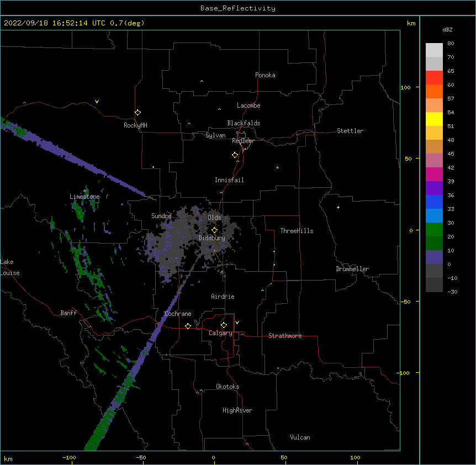Click the Drumheller label
This screenshot has height=465, width=476.
352,269
